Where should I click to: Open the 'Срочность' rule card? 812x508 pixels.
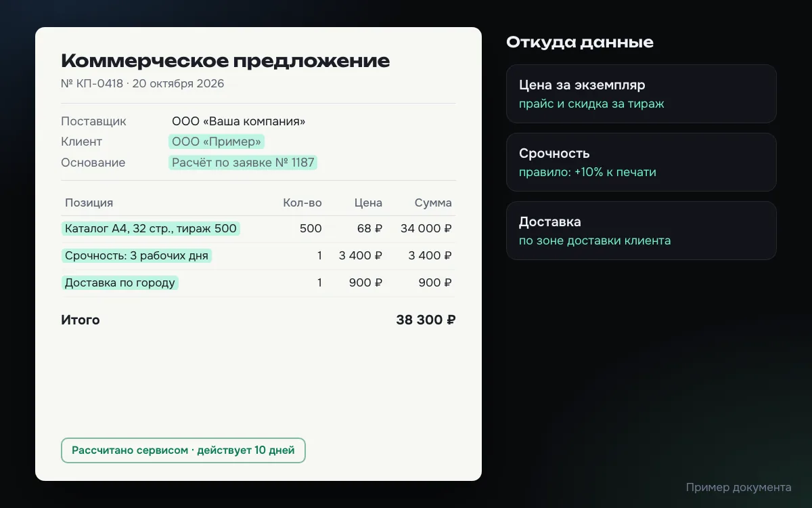point(641,162)
